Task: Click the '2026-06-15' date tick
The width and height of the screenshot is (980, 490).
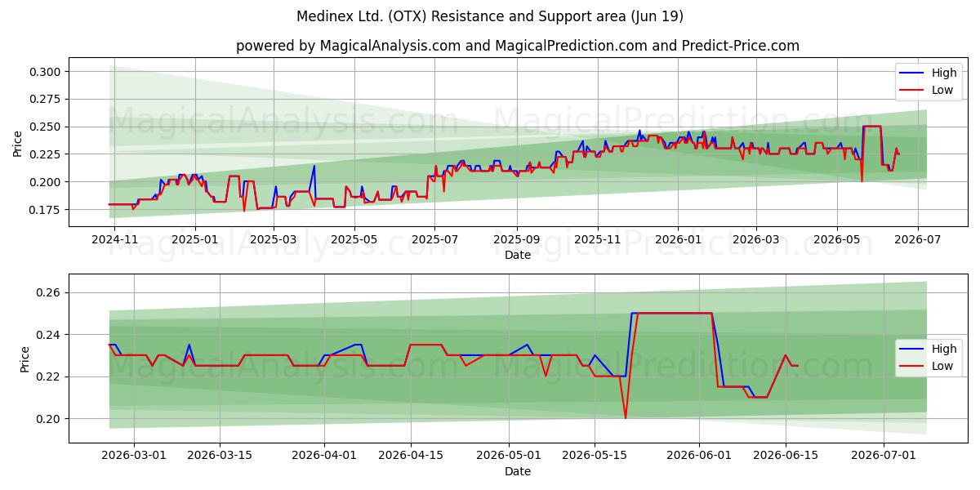Action: click(x=786, y=457)
